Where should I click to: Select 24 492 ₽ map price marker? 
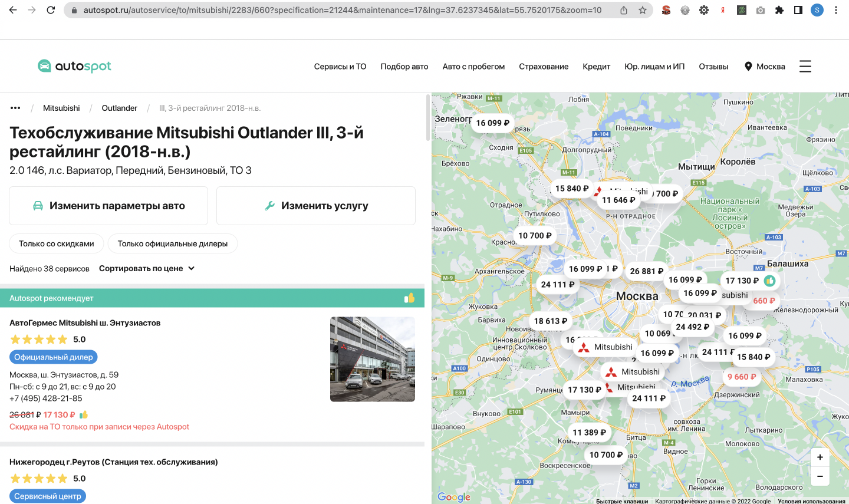[693, 327]
